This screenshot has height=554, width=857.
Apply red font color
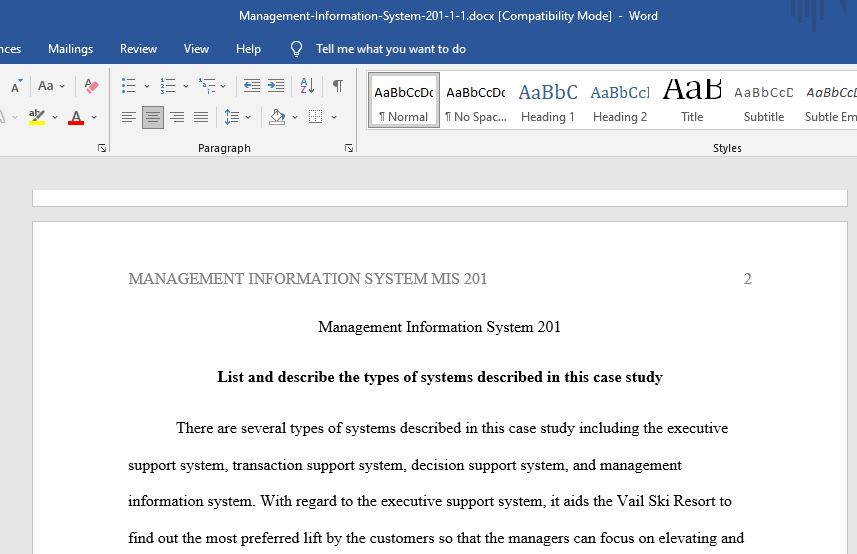pos(76,117)
